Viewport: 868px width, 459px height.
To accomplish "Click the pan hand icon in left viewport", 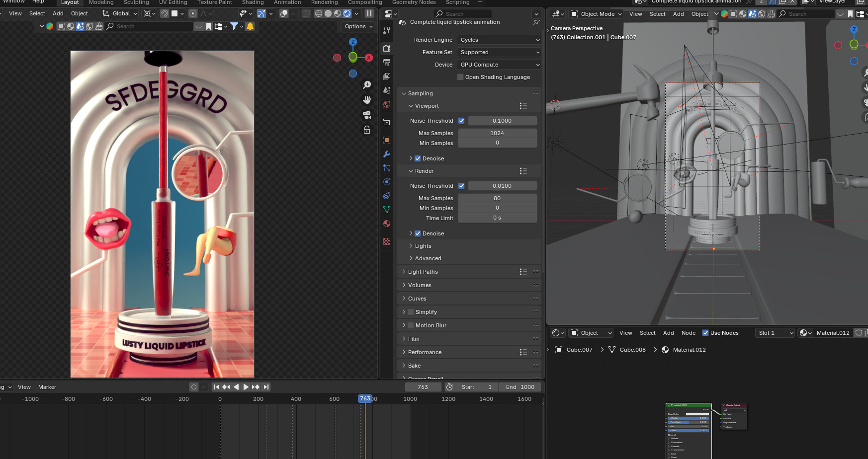I will [367, 100].
